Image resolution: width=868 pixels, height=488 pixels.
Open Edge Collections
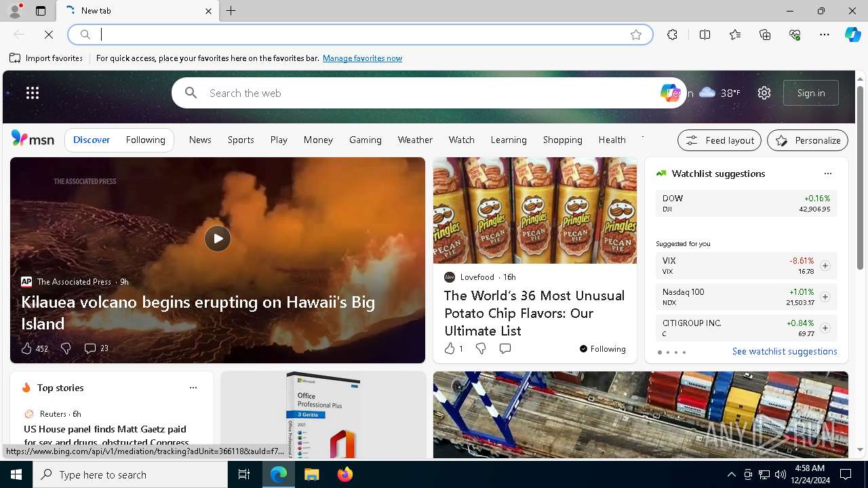coord(765,35)
